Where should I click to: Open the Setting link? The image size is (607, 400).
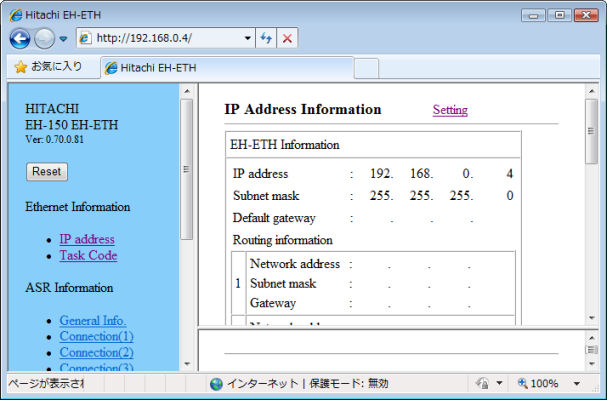point(450,110)
